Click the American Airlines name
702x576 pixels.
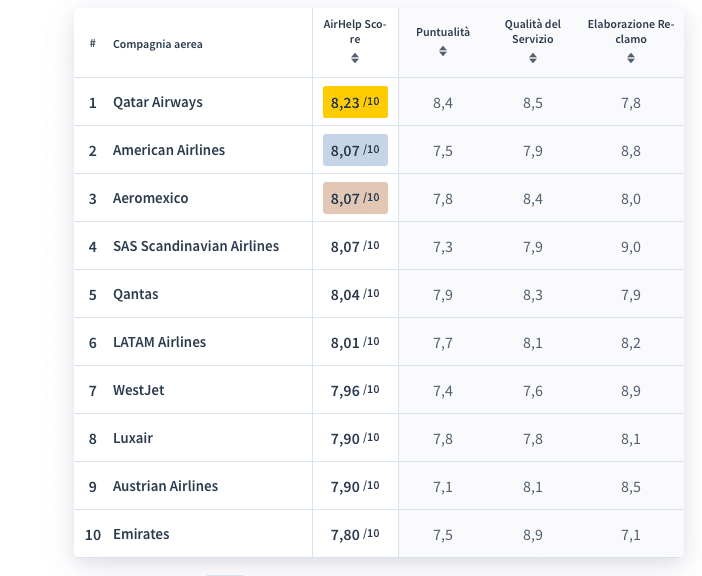[168, 151]
